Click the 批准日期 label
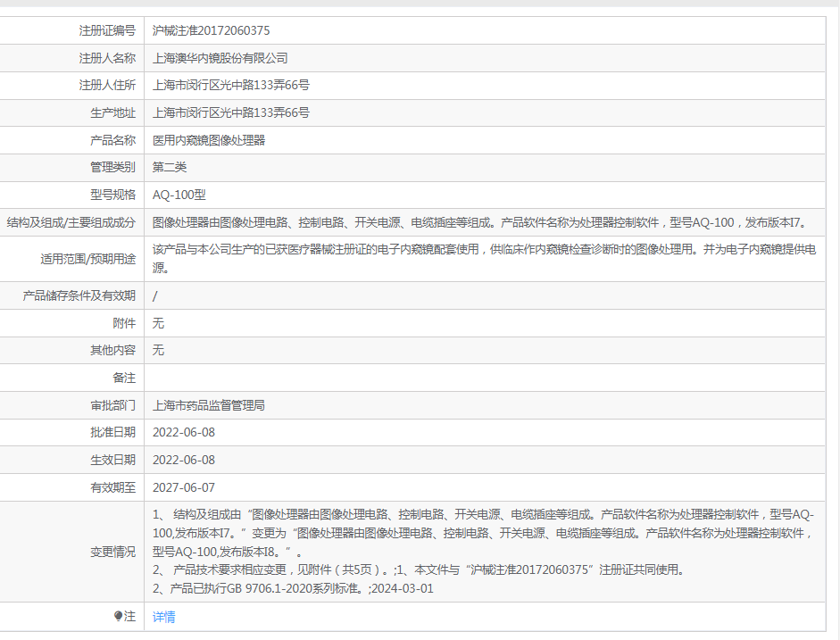This screenshot has width=840, height=640. click(113, 432)
